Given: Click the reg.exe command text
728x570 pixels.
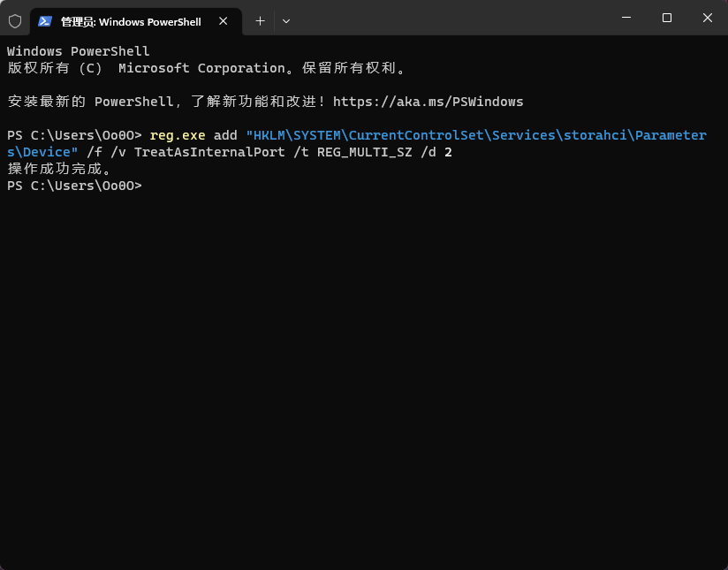Looking at the screenshot, I should click(178, 135).
